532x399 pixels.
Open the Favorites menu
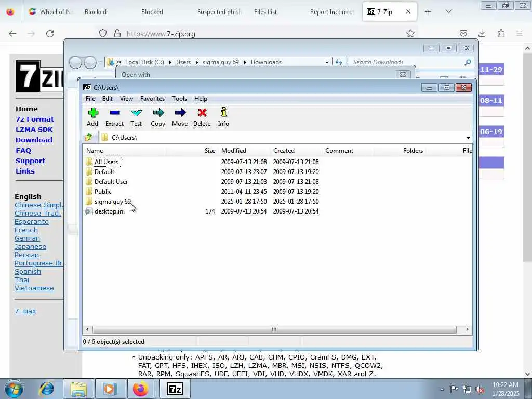[x=152, y=99]
